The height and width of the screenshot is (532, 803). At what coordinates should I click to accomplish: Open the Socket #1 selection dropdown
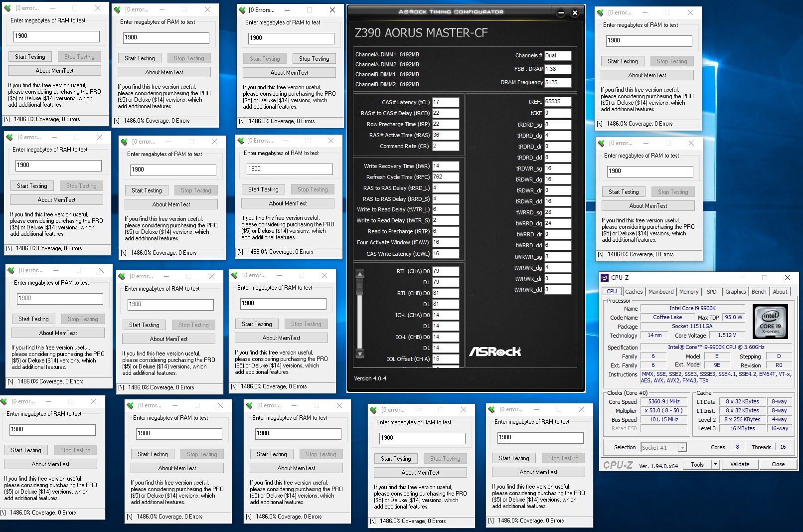(663, 448)
